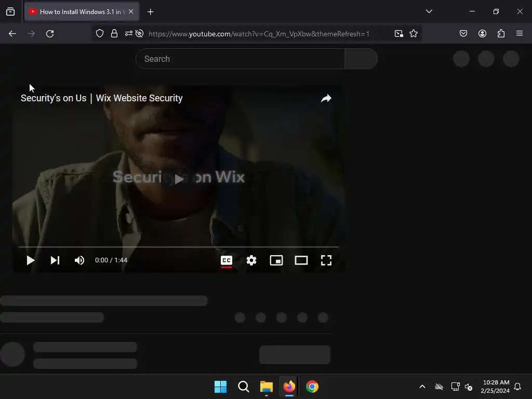
Task: Click the center play overlay button
Action: pos(179,179)
